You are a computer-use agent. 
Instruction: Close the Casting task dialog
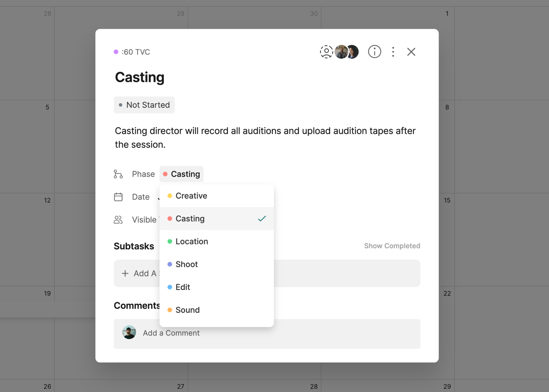pos(411,52)
